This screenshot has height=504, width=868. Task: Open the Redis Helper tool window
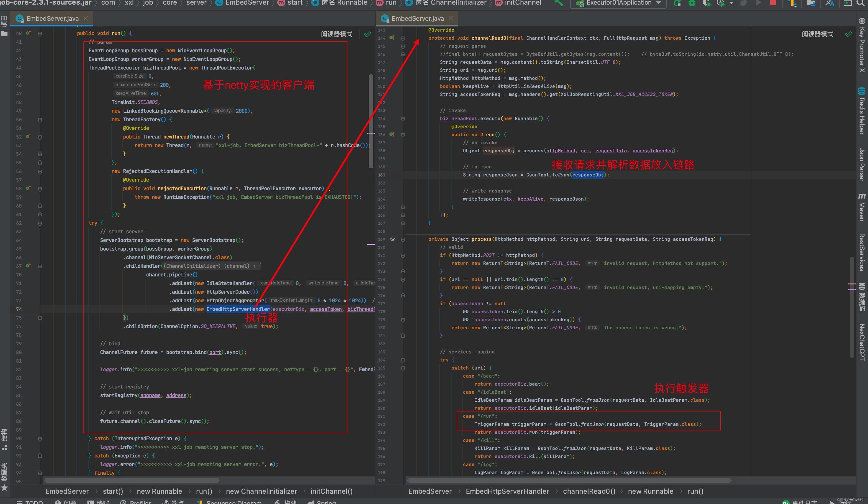tap(862, 111)
